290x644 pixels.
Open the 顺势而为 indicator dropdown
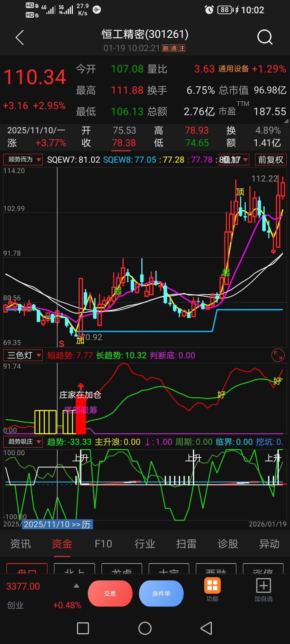(23, 160)
